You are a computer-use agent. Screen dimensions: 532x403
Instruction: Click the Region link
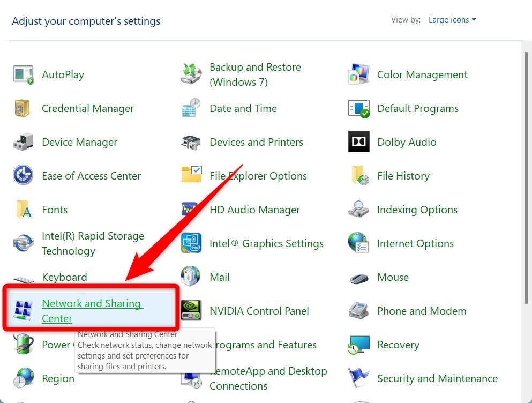(58, 378)
